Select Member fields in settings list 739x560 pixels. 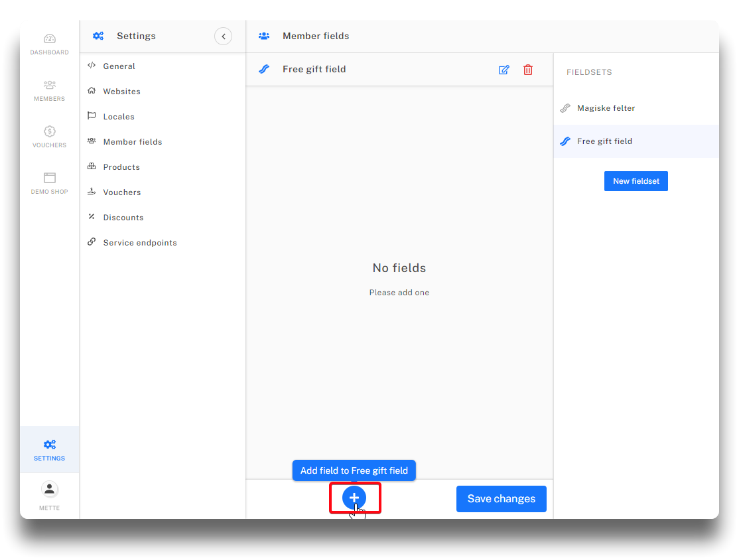pyautogui.click(x=132, y=142)
